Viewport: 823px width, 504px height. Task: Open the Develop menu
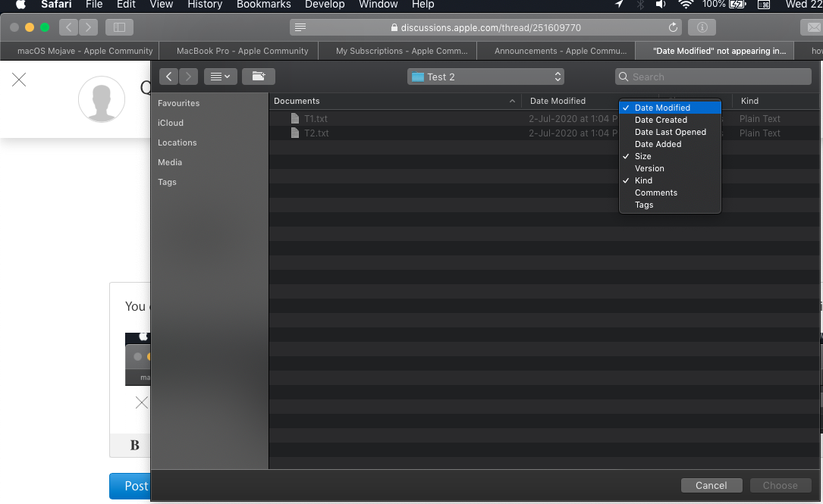point(325,5)
